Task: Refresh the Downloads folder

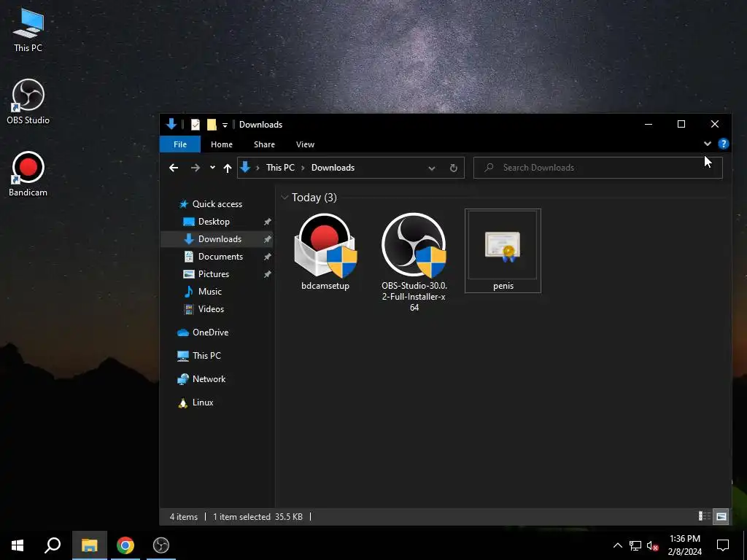Action: tap(454, 168)
